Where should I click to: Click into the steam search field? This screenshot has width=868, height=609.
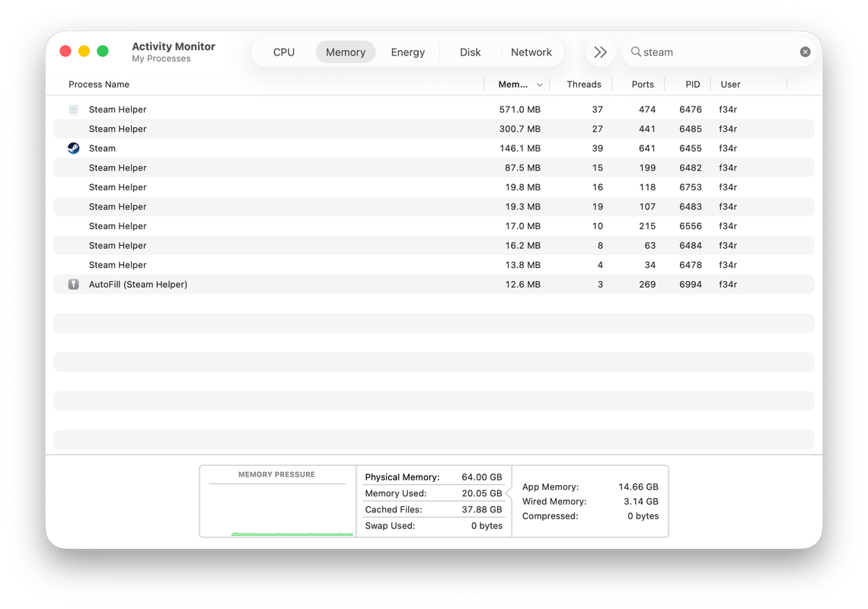pos(719,52)
